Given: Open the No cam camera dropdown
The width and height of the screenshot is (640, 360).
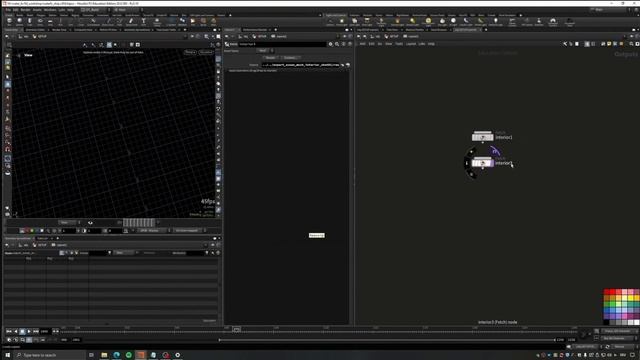Looking at the screenshot, I should (x=206, y=52).
